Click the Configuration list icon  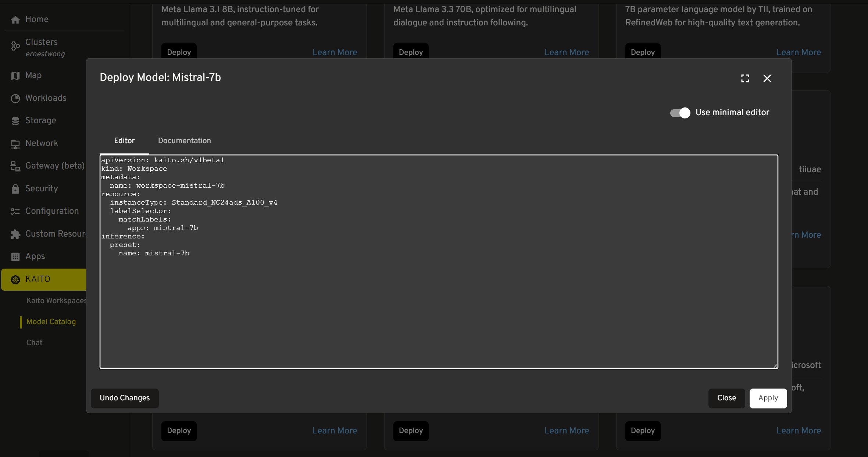tap(15, 211)
